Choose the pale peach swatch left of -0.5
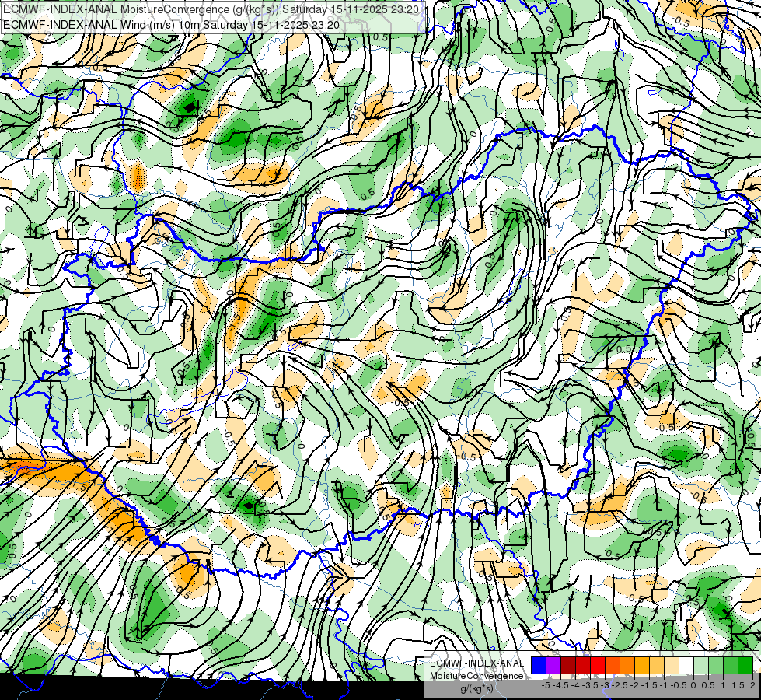 671,666
